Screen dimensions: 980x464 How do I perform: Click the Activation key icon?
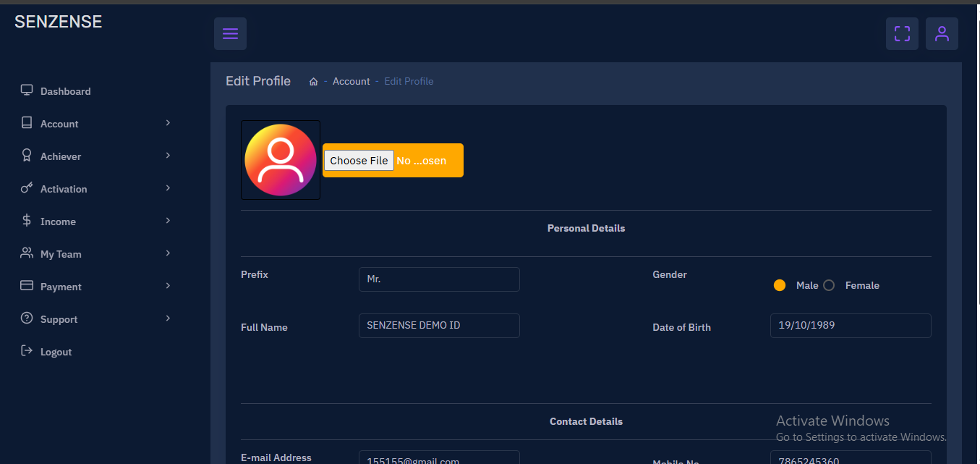pyautogui.click(x=27, y=188)
